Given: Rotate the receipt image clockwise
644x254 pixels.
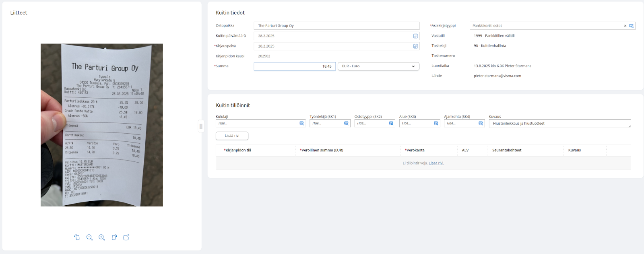Looking at the screenshot, I should (x=114, y=237).
